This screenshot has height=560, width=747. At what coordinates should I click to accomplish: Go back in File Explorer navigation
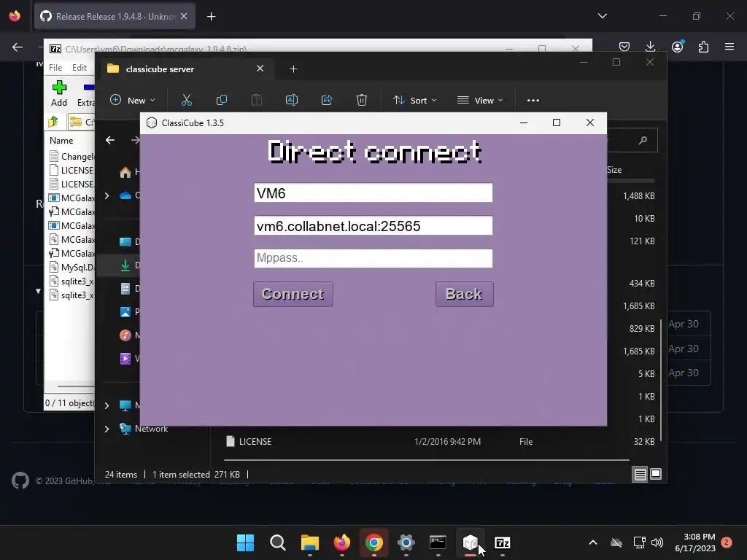[x=110, y=140]
